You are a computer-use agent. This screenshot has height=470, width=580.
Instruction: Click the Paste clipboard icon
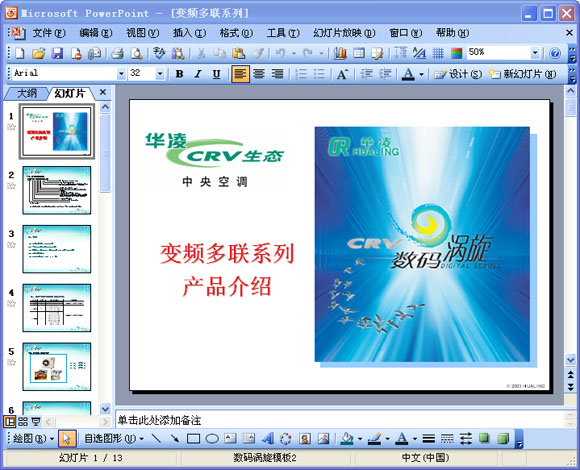point(239,53)
